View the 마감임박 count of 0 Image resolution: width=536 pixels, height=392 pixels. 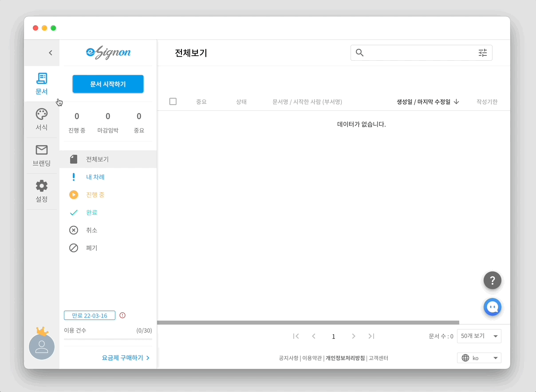(108, 123)
